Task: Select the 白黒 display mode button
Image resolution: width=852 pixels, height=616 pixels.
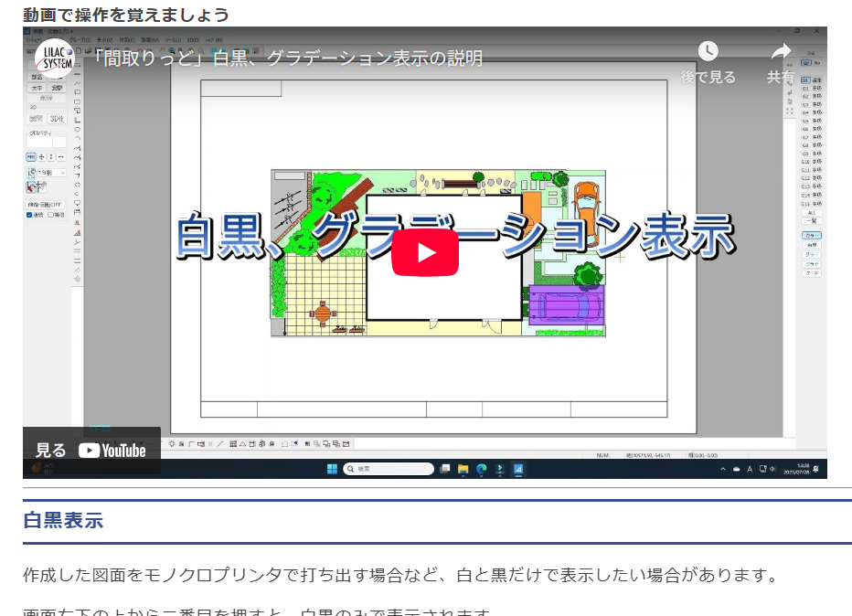Action: [x=811, y=245]
